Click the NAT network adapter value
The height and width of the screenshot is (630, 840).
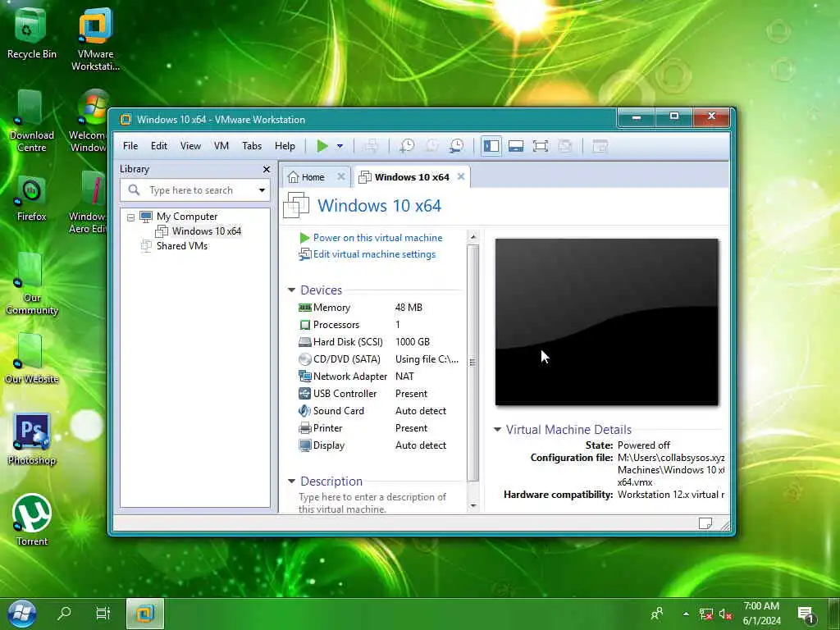point(404,376)
